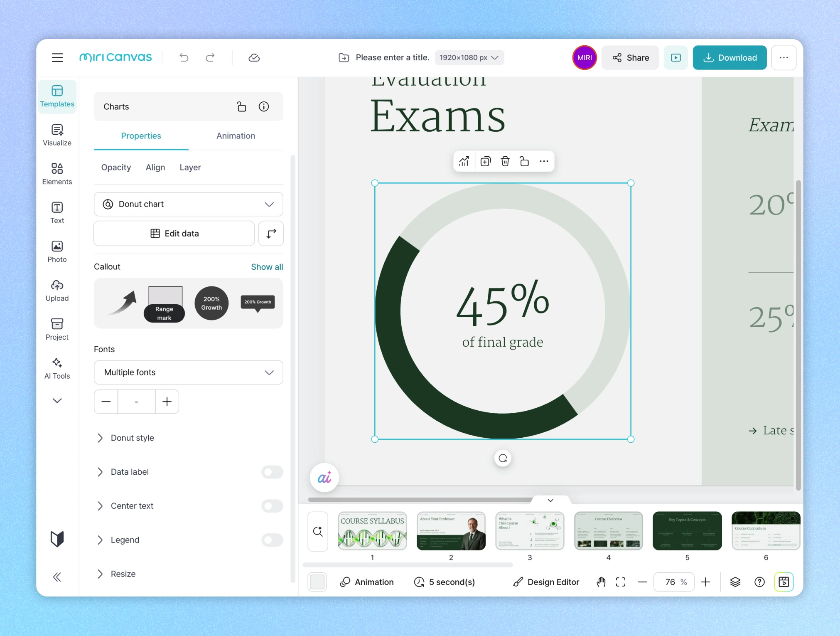
Task: Expand the Data label section
Action: [x=123, y=472]
